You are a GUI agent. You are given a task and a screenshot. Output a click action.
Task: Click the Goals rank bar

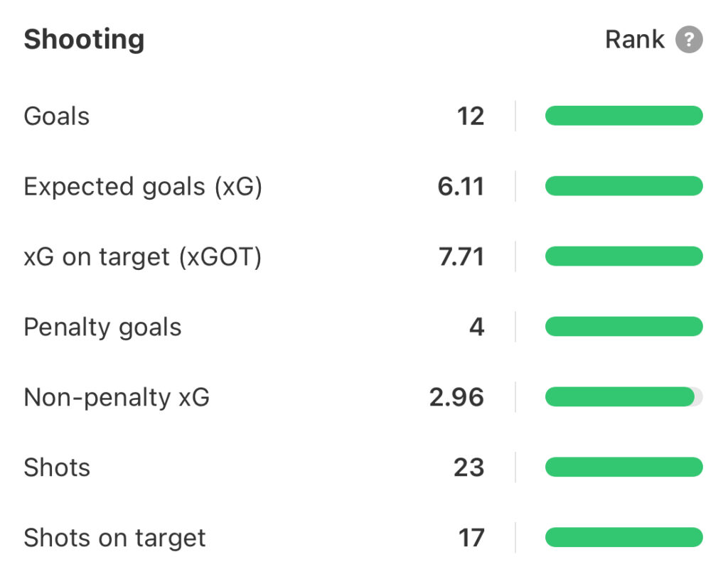623,116
